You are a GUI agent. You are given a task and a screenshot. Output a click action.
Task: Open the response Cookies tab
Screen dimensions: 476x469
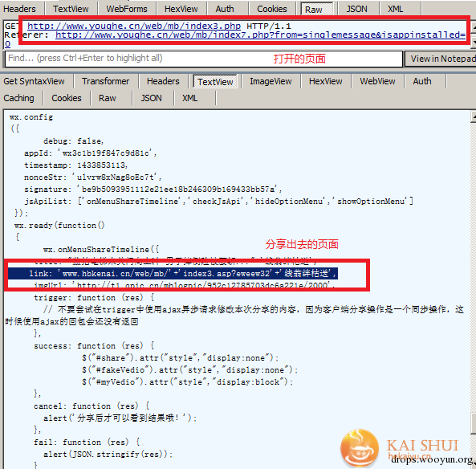coord(67,98)
